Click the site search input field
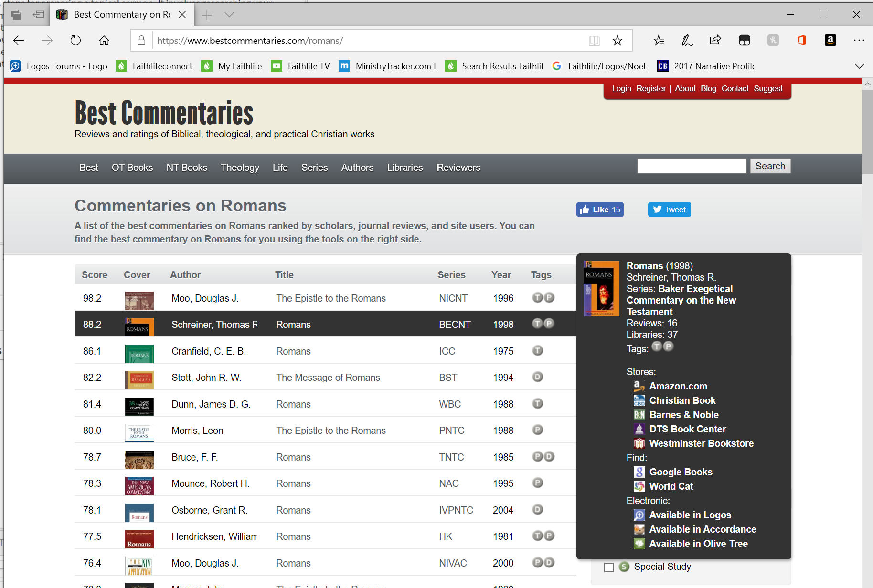Screen dimensions: 873x588 point(692,166)
